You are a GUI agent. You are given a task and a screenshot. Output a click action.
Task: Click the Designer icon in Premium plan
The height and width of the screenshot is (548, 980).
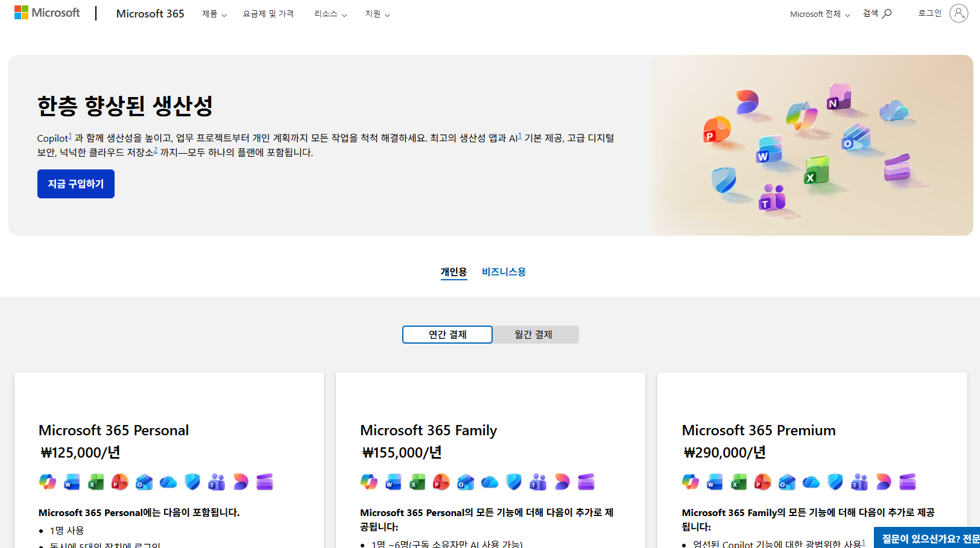(884, 482)
